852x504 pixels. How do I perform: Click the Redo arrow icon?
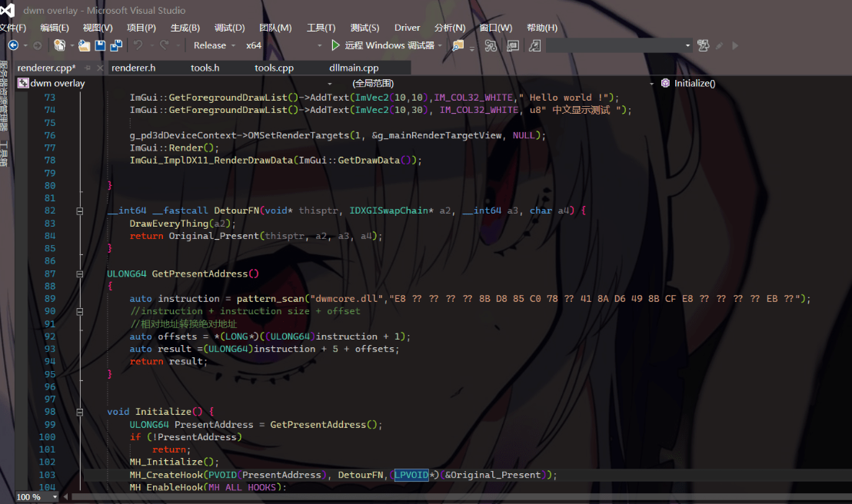coord(164,45)
